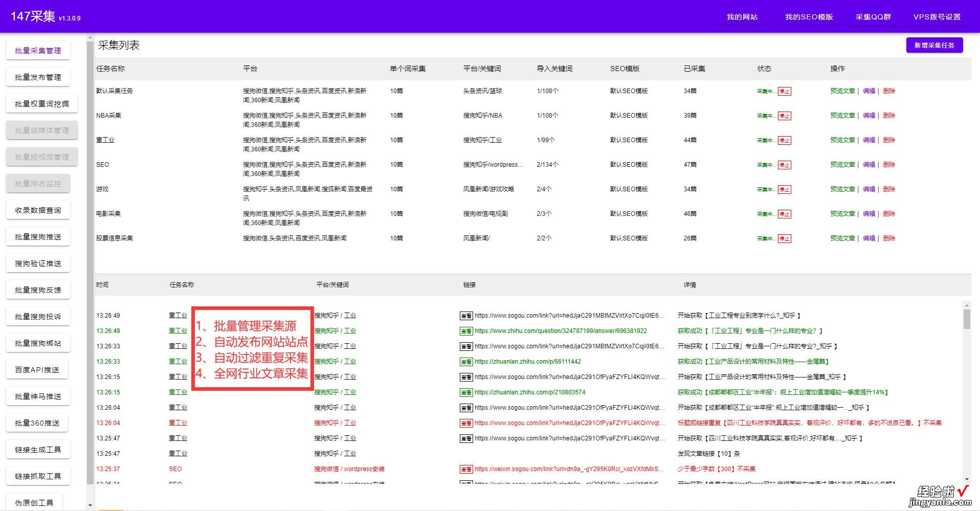Open 百度API推送 in sidebar
Screen dimensions: 980x511
tap(37, 370)
